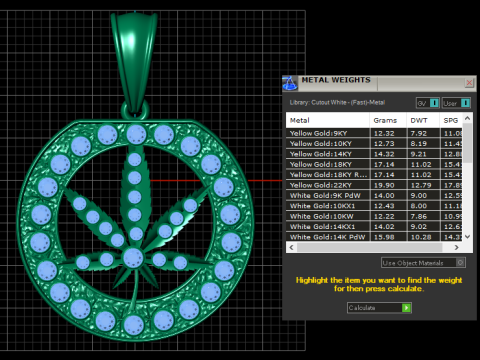Click DWT value 7.92
The height and width of the screenshot is (360, 480).
[419, 133]
